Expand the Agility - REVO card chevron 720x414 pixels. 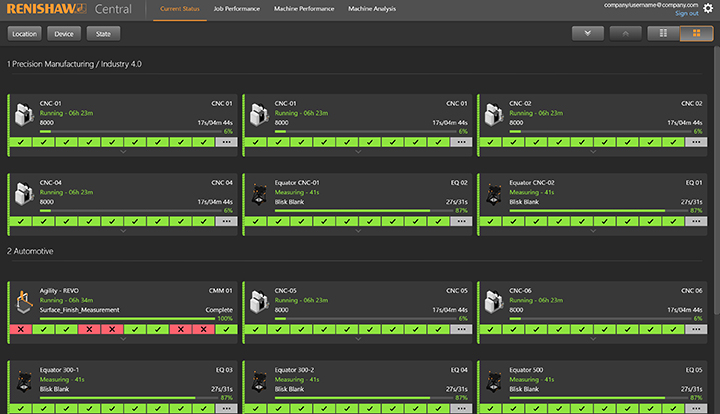click(123, 339)
